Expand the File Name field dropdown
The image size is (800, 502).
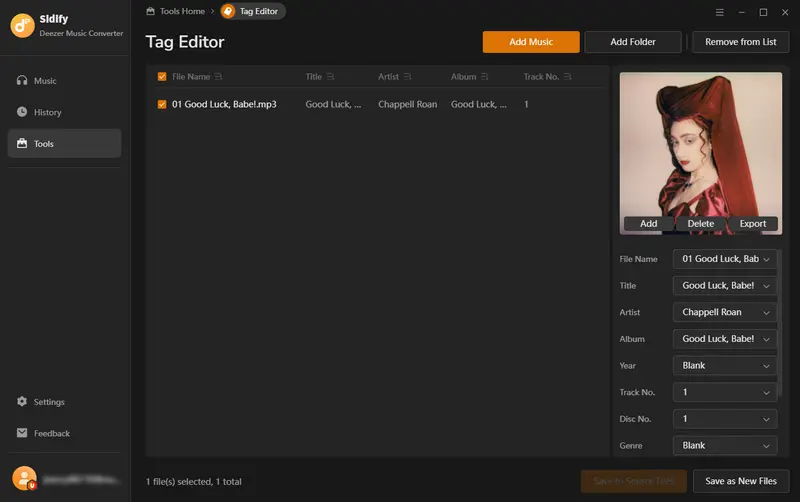[x=766, y=259]
